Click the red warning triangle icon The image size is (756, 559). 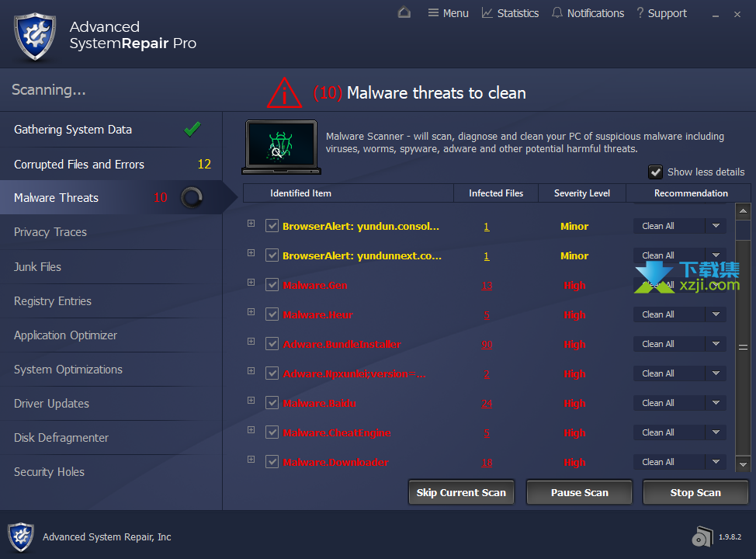click(x=284, y=92)
